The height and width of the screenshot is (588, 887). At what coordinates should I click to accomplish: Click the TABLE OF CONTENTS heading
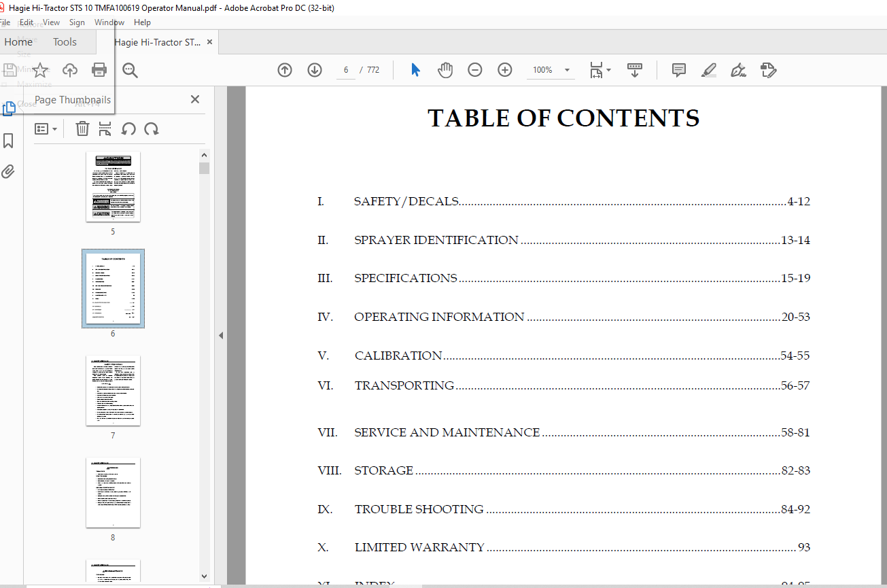tap(563, 118)
